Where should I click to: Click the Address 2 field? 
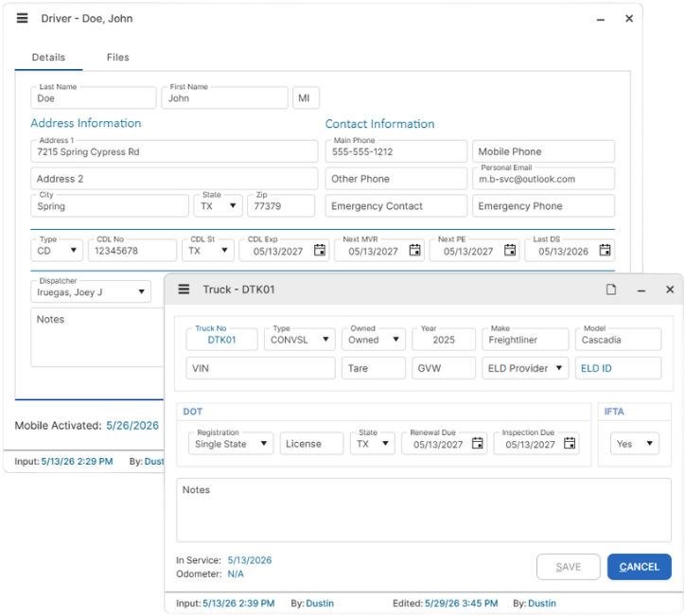[x=174, y=179]
